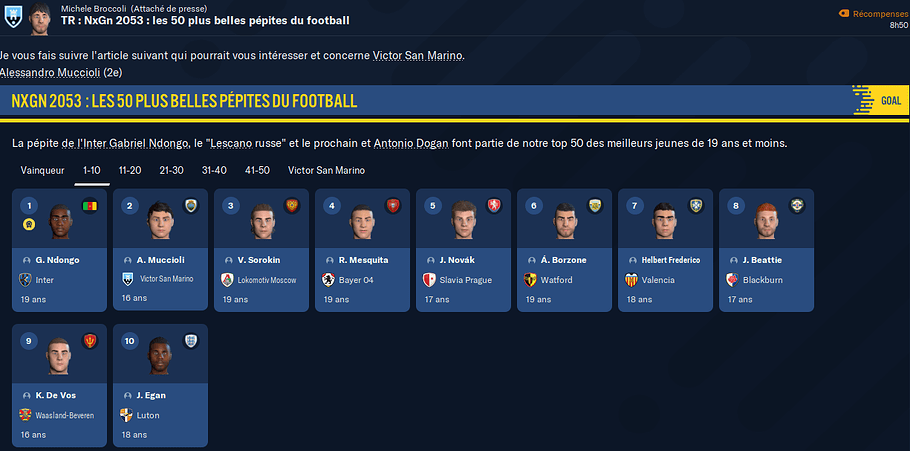Screen dimensions: 910x451
Task: Click the Luton club badge
Action: [126, 415]
